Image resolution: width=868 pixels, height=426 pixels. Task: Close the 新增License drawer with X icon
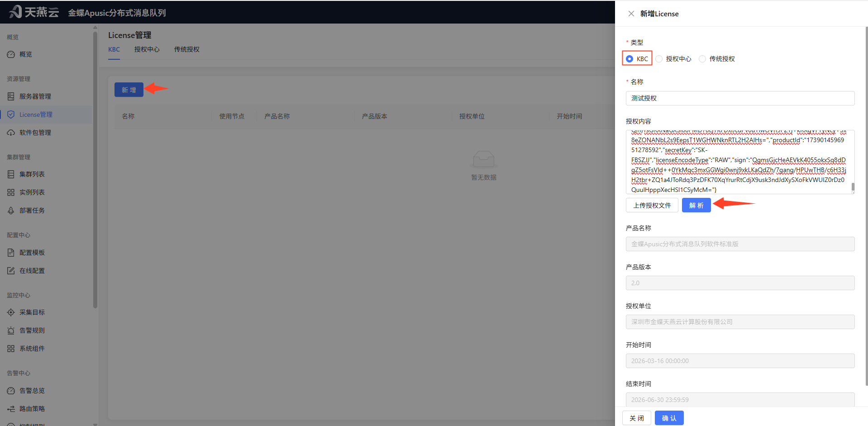tap(631, 14)
